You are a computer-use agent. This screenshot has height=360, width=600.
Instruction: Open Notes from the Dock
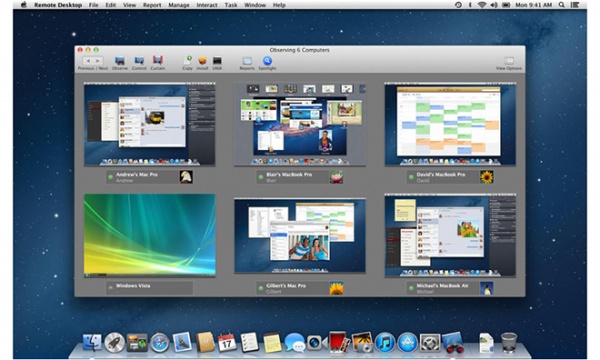point(272,342)
